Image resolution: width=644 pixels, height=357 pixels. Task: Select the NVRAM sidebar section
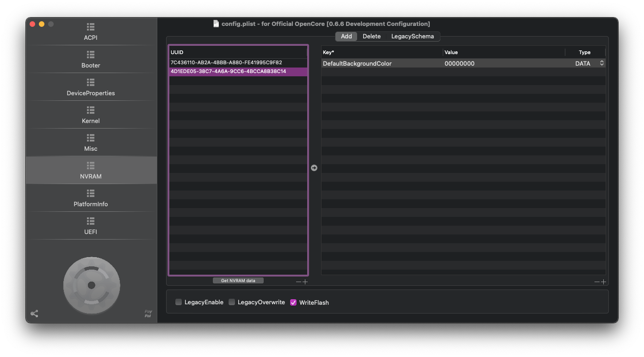click(x=91, y=170)
